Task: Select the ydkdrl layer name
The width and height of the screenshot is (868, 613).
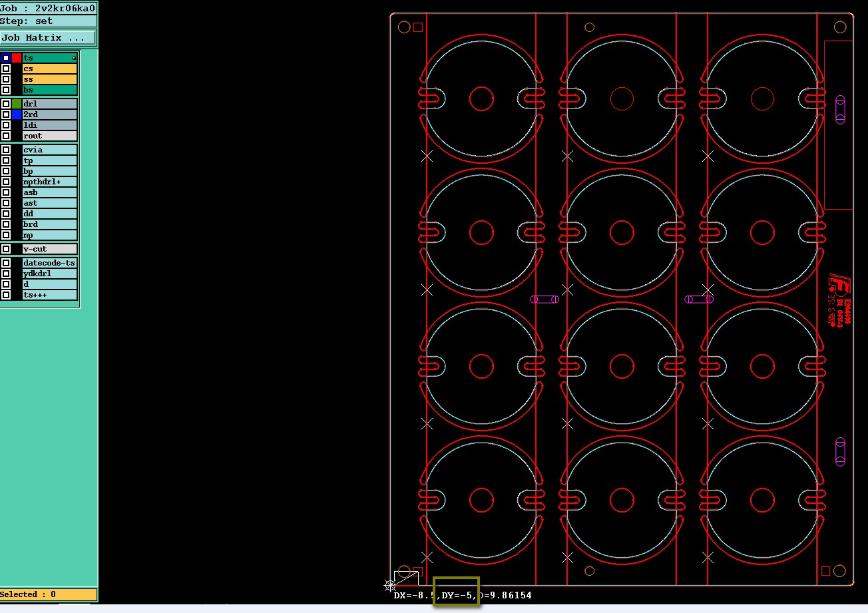Action: 50,274
